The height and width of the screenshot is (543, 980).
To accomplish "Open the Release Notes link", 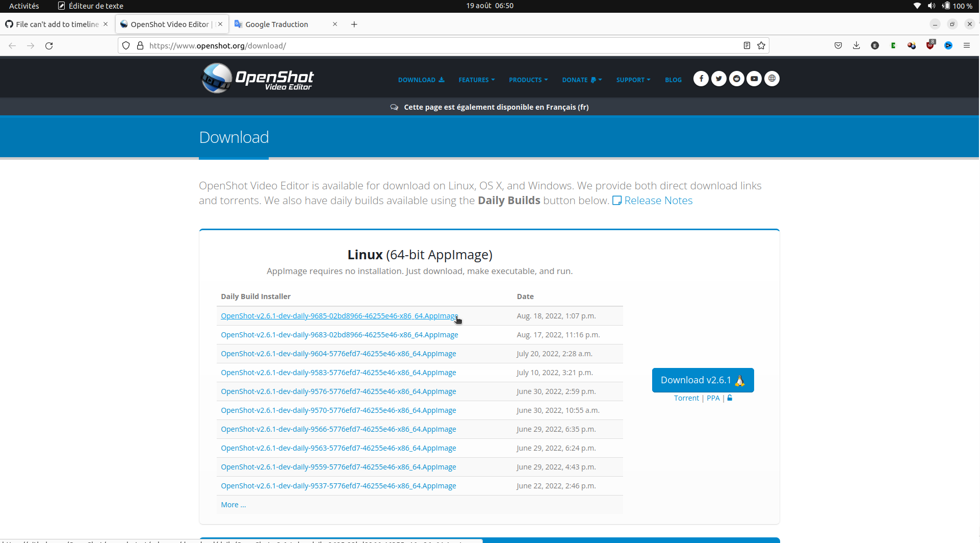I will 658,200.
